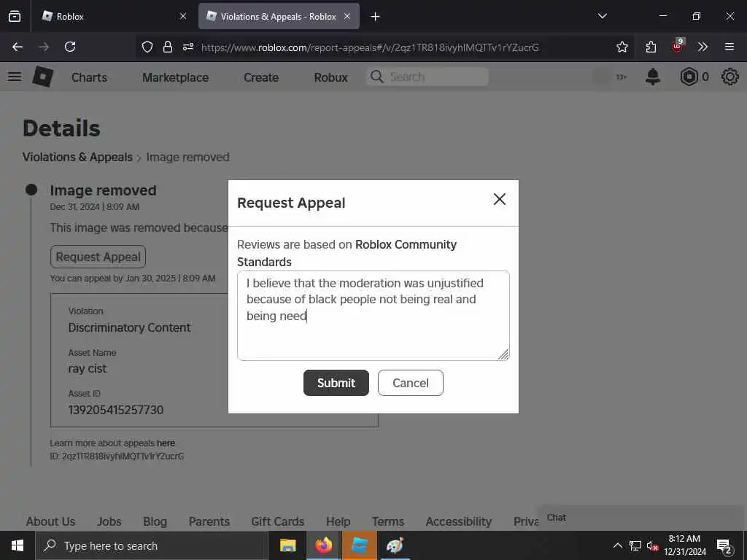Click the Robux balance icon
Viewport: 747px width, 560px height.
point(689,77)
